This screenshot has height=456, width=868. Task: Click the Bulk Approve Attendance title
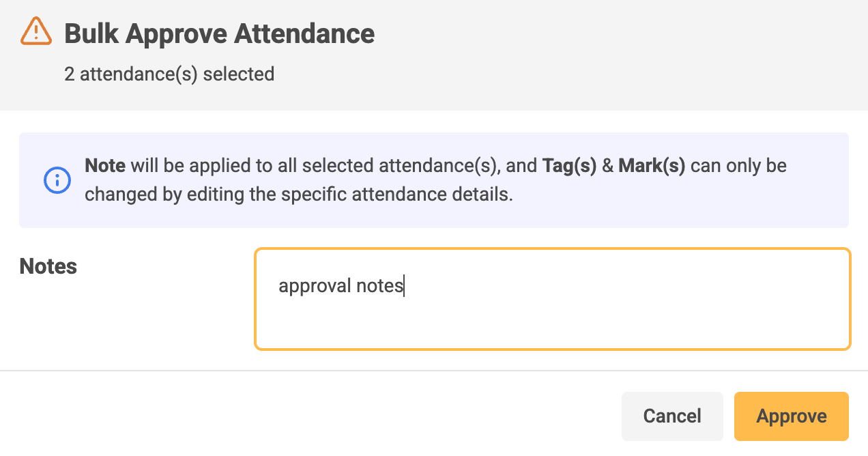219,33
